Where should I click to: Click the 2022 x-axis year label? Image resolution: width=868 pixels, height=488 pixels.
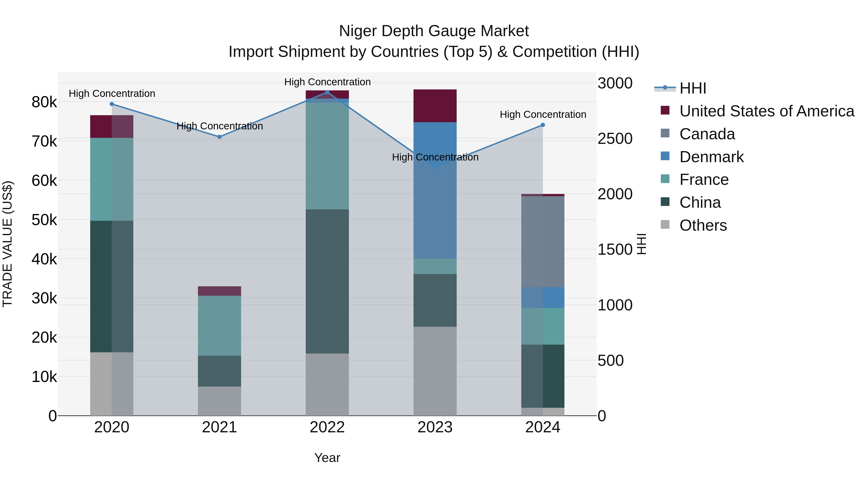(x=327, y=427)
